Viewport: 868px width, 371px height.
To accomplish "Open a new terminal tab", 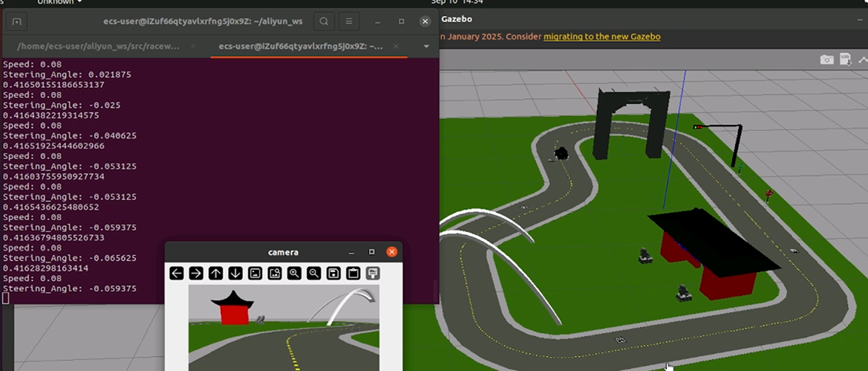I will pos(18,22).
